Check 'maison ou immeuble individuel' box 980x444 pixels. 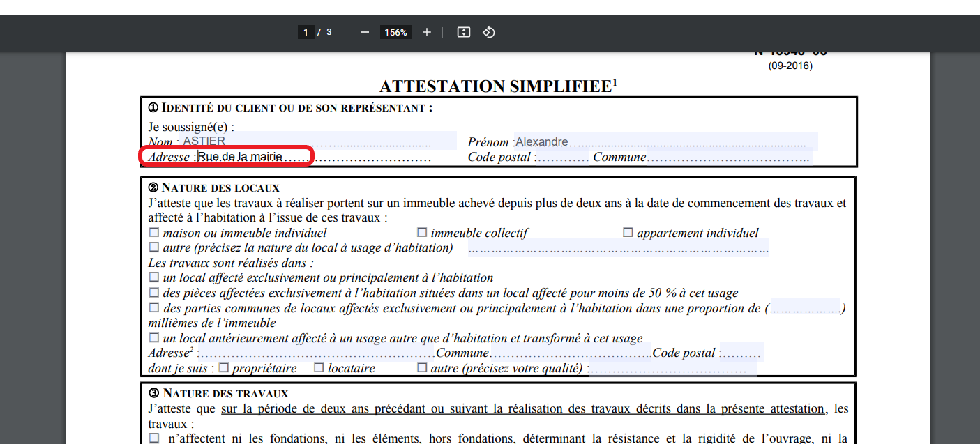(154, 232)
